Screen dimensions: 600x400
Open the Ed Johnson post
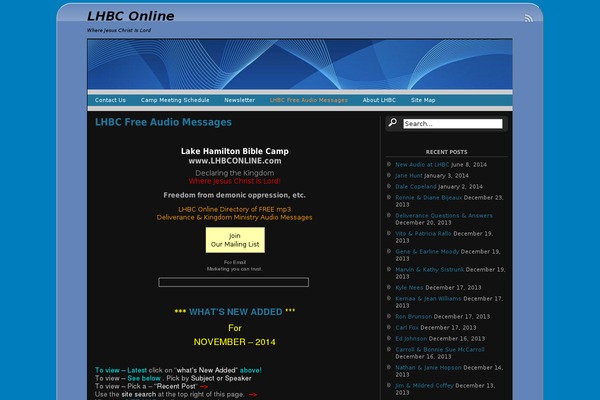(411, 339)
